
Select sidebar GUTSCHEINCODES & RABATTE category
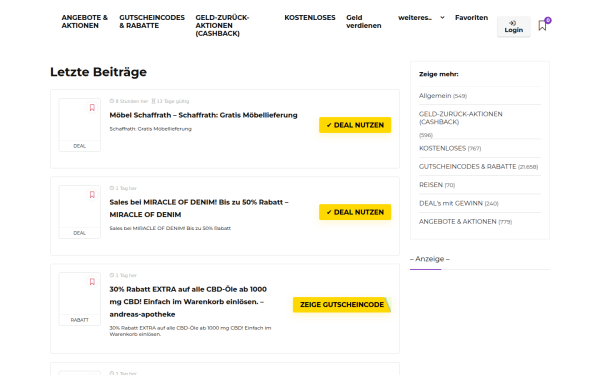coord(478,167)
